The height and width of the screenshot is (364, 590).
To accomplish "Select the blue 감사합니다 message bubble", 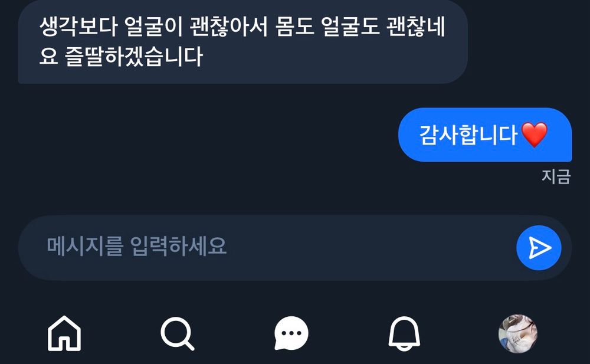I will pos(485,135).
